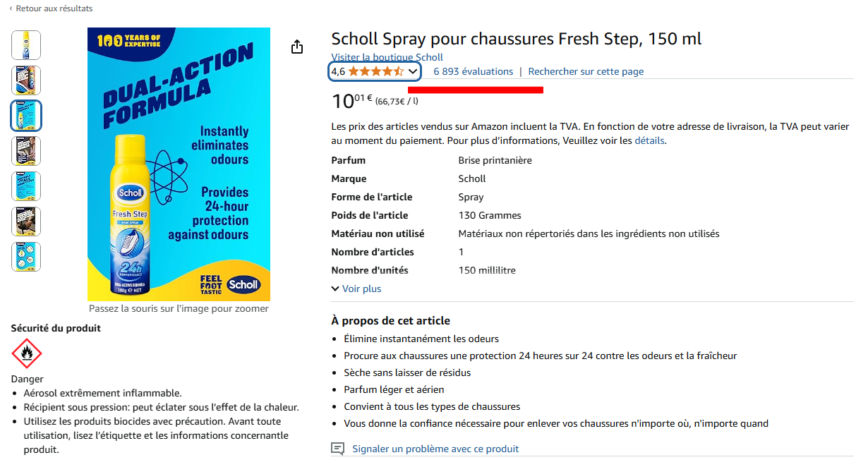This screenshot has width=868, height=467.
Task: Select the fifth product thumbnail
Action: [26, 186]
